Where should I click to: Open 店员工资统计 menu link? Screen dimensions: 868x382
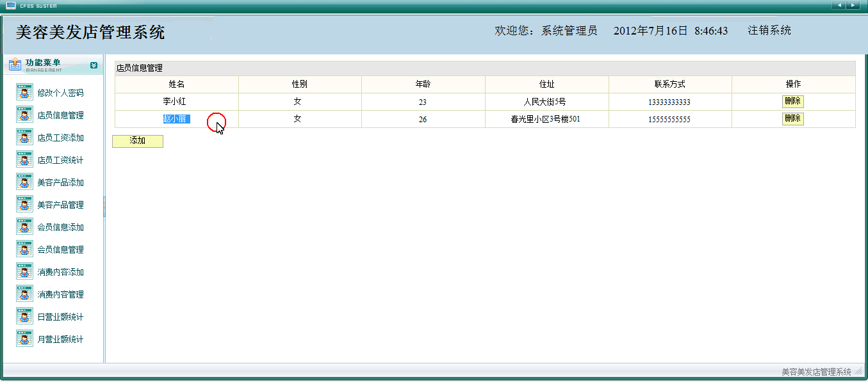60,160
